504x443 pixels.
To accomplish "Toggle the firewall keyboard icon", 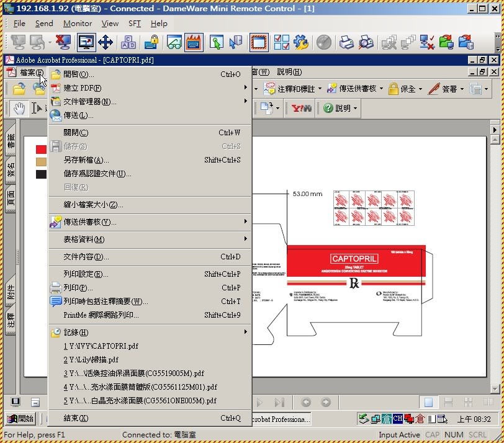I will tap(194, 42).
